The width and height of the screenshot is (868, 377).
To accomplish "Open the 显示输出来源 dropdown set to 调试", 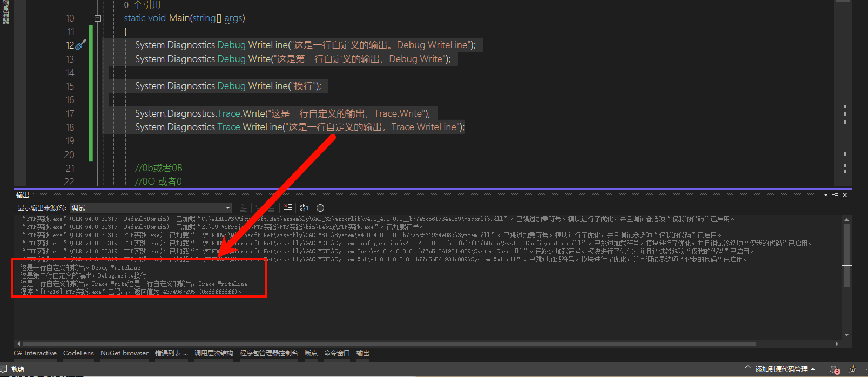I will (151, 208).
